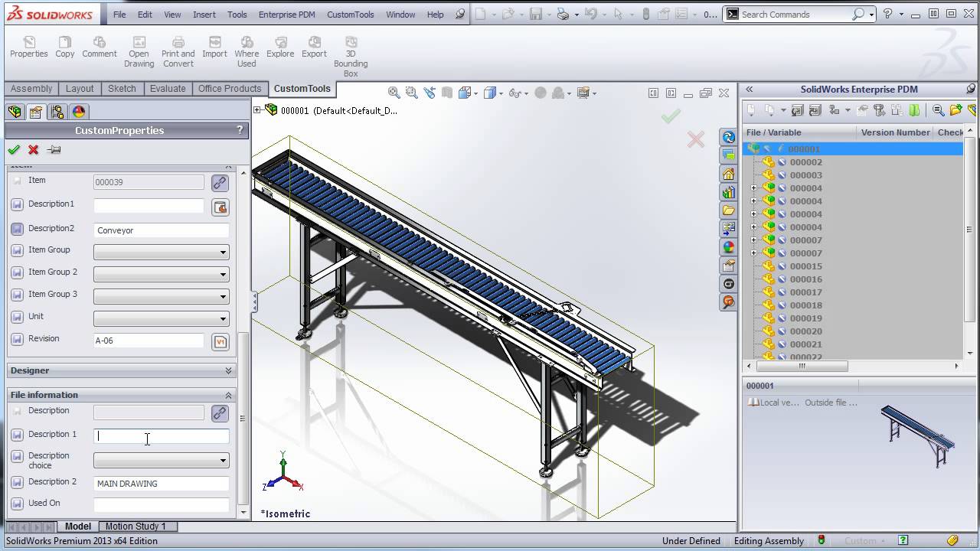This screenshot has width=980, height=551.
Task: Switch to the Motion Study 1 tab
Action: tap(136, 527)
